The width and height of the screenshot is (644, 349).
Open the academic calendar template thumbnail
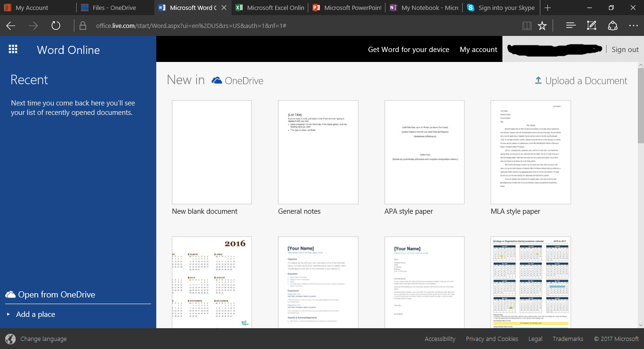pyautogui.click(x=531, y=282)
